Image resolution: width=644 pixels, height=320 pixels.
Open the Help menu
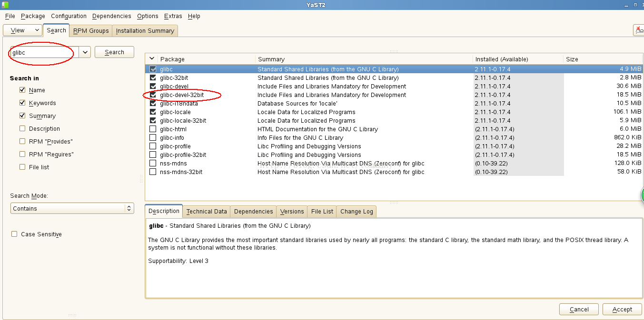(x=194, y=16)
